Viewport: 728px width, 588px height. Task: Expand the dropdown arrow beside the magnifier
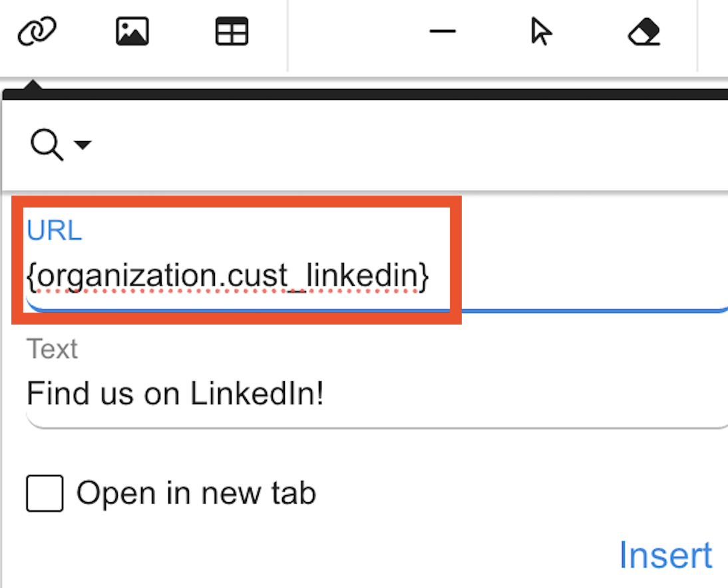pyautogui.click(x=83, y=144)
